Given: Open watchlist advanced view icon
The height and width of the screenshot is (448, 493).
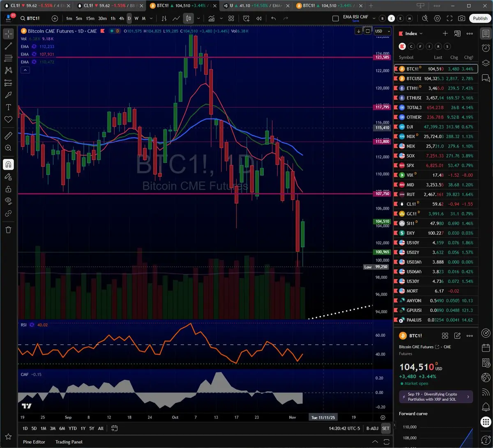Looking at the screenshot, I should 457,33.
